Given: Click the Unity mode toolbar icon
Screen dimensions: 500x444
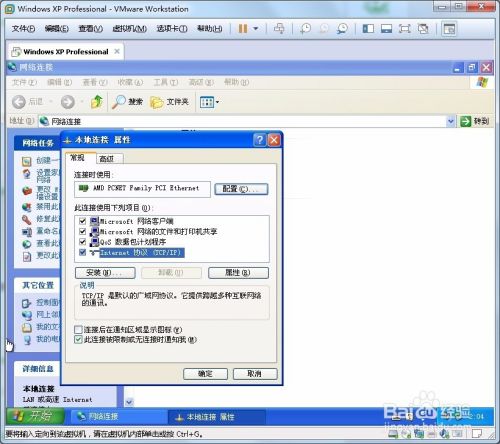Looking at the screenshot, I should pos(423,29).
